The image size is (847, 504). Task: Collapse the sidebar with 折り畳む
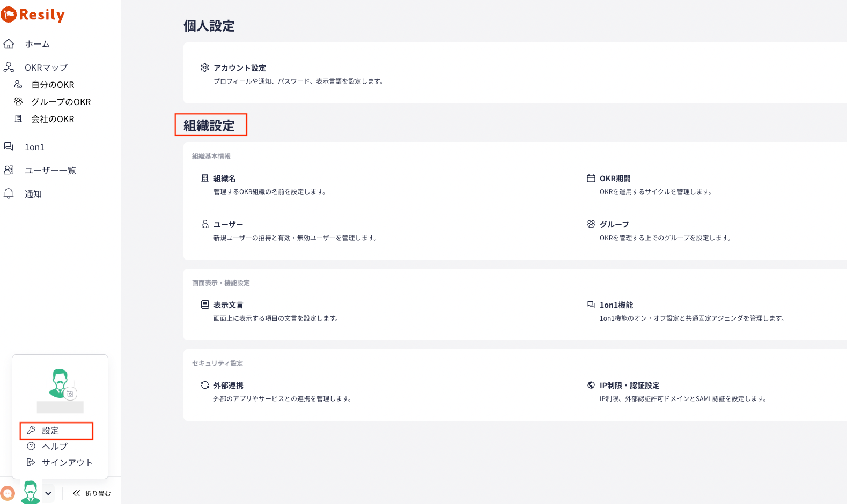click(92, 493)
